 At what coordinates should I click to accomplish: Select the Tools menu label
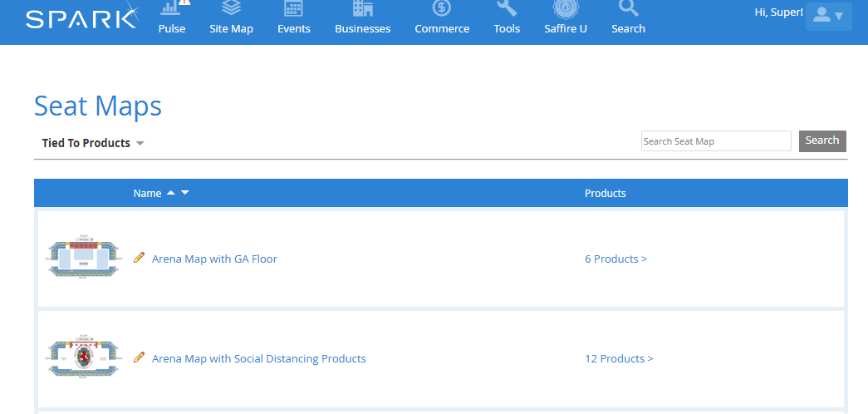click(x=507, y=29)
